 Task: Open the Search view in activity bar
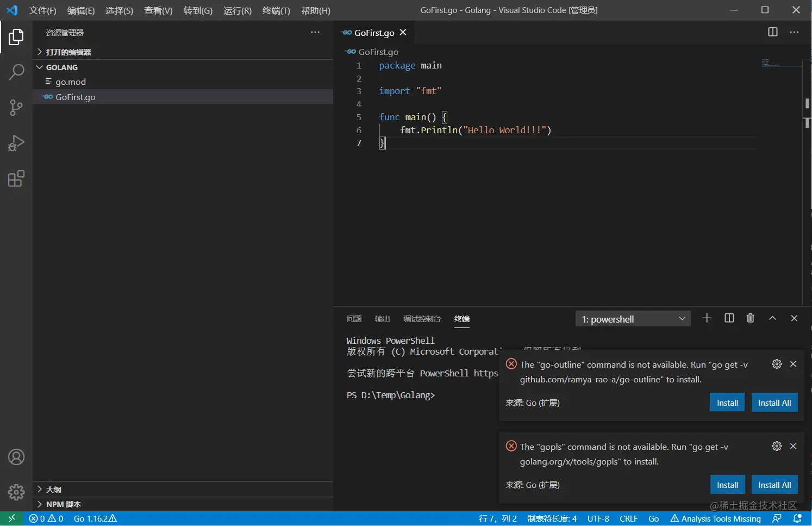point(16,72)
